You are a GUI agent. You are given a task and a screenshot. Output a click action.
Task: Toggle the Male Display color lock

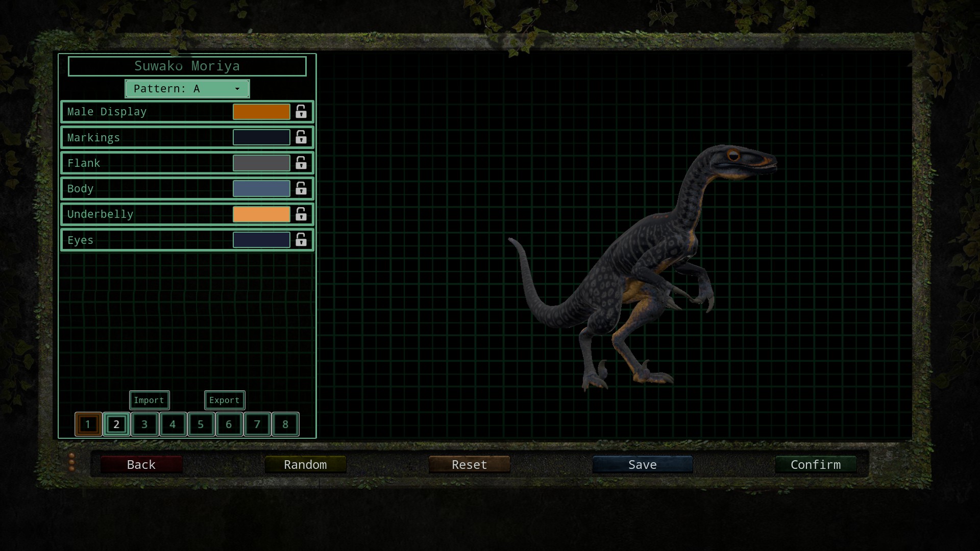click(301, 112)
